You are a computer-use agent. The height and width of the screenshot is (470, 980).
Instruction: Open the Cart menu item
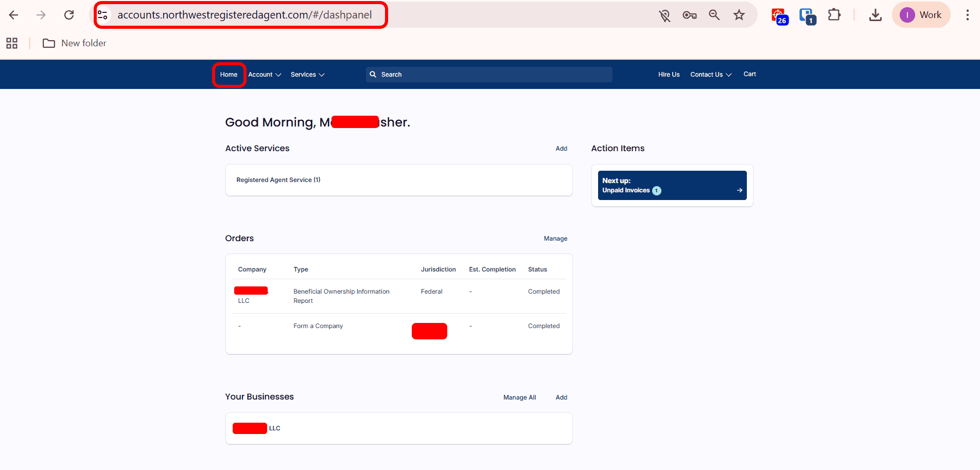click(749, 74)
